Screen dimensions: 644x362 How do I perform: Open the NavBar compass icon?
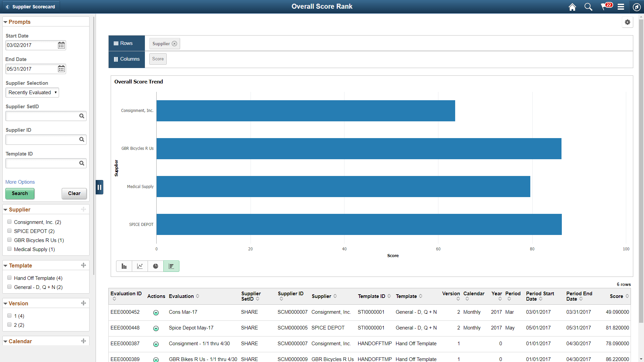point(637,7)
